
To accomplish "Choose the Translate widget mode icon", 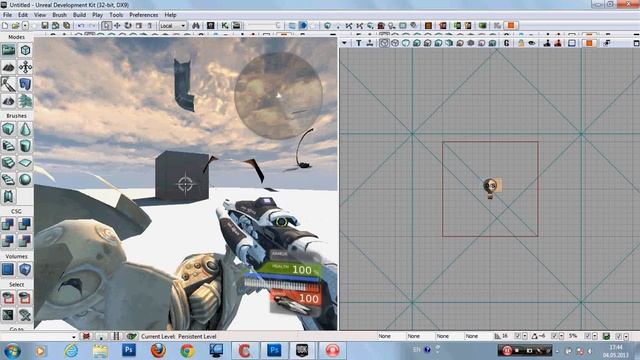I will [117, 26].
